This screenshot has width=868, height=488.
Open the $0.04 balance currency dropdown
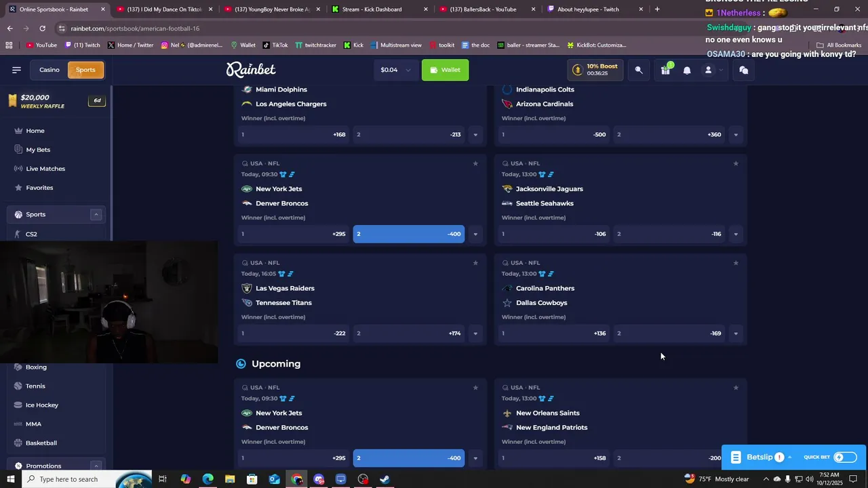(x=395, y=70)
